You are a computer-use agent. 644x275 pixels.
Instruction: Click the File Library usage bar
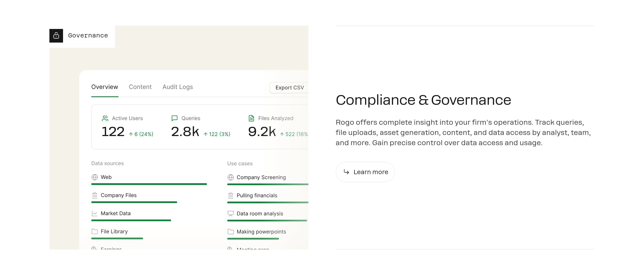[117, 238]
